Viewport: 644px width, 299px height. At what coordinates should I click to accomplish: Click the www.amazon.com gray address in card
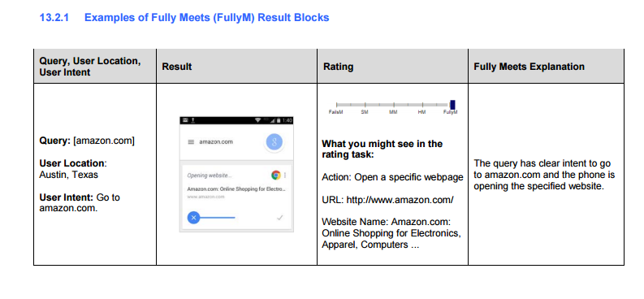(x=205, y=197)
